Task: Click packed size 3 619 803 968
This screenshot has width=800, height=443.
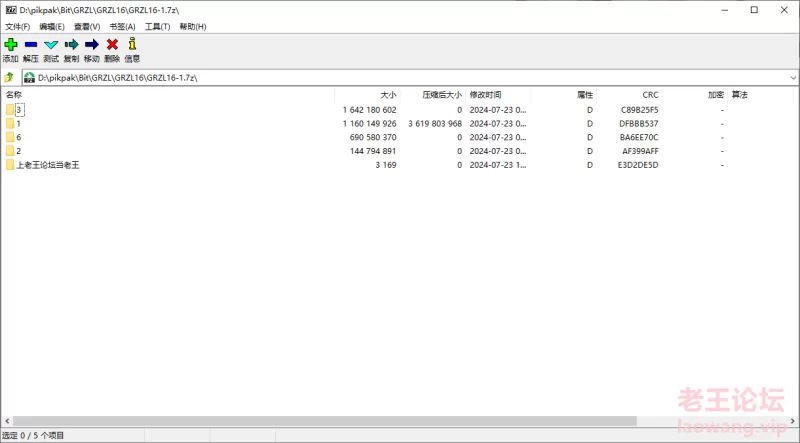Action: pos(435,124)
